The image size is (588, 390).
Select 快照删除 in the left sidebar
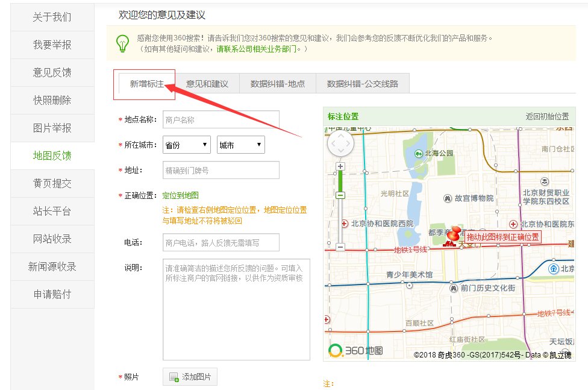point(52,98)
